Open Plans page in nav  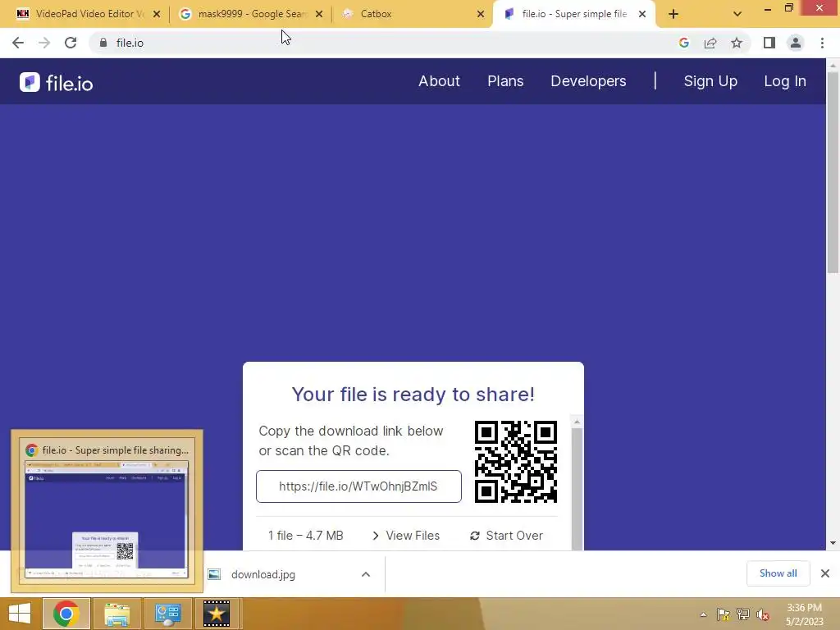tap(505, 81)
